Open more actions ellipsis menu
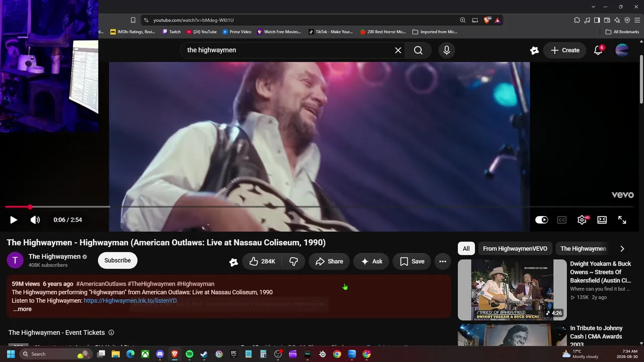The image size is (644, 362). [x=443, y=261]
